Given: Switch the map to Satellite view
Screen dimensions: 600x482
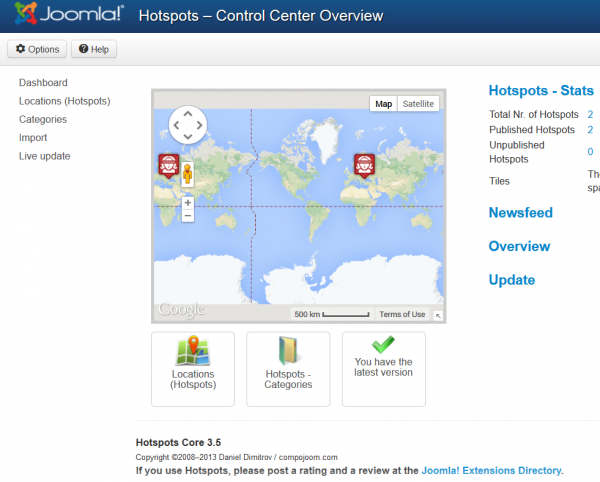Looking at the screenshot, I should pos(418,104).
